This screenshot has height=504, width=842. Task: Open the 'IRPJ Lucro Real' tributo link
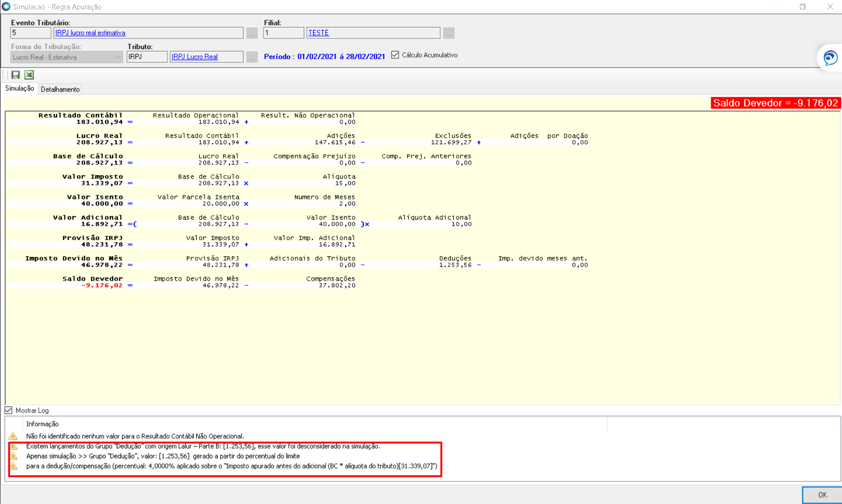(194, 57)
